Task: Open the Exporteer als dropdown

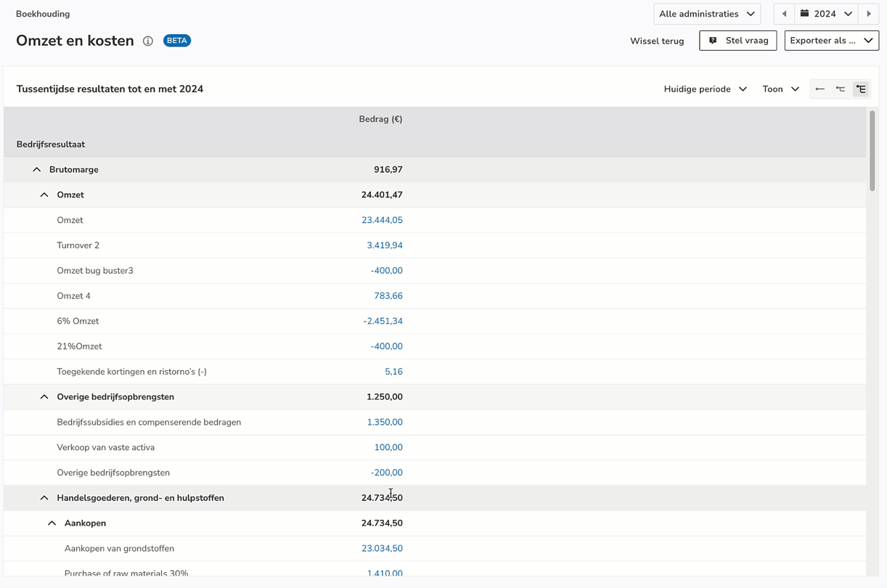Action: (x=831, y=41)
